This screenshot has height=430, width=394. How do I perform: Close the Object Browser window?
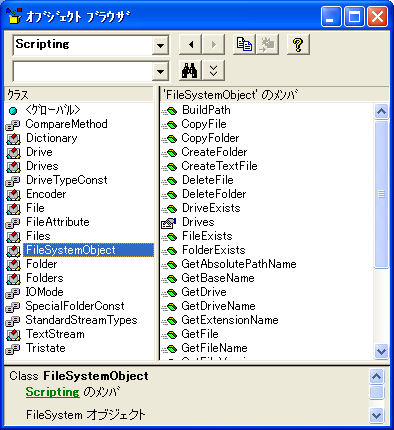377,17
